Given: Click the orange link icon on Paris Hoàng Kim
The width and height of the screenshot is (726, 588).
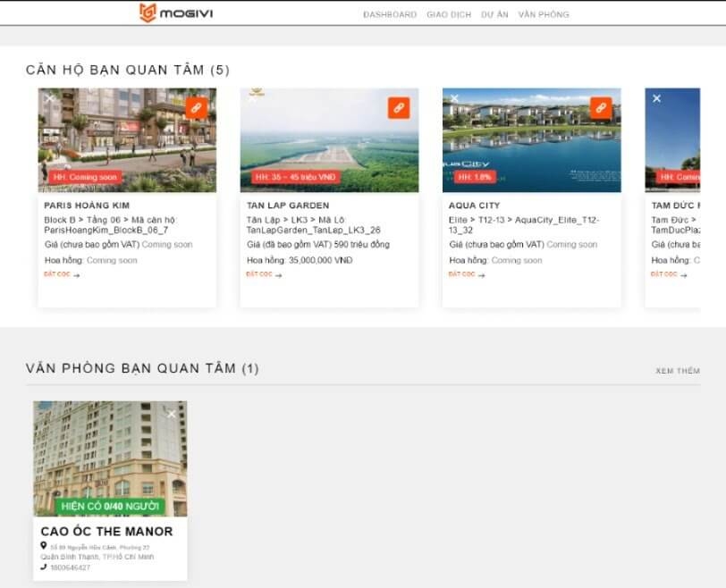Looking at the screenshot, I should 197,108.
